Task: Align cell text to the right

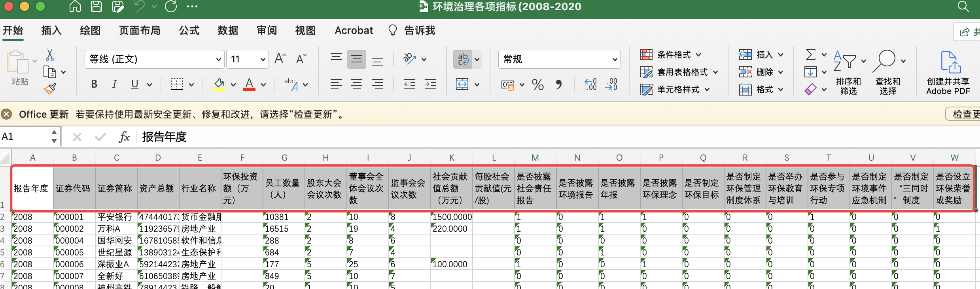Action: [377, 84]
